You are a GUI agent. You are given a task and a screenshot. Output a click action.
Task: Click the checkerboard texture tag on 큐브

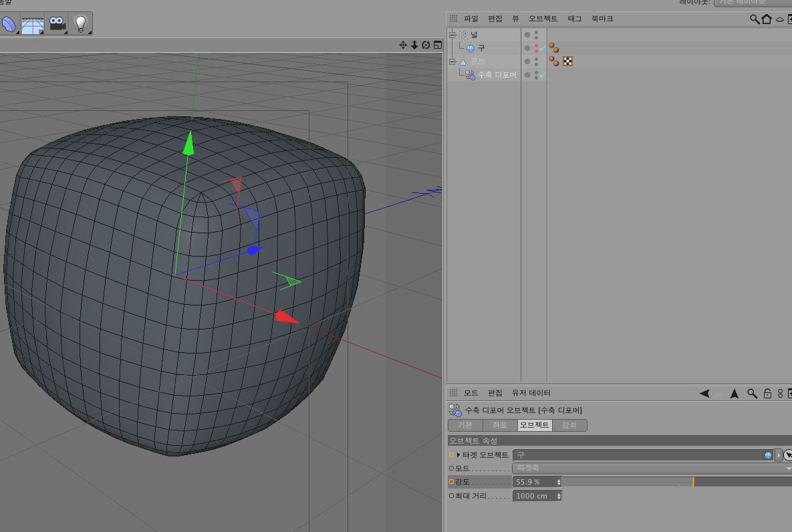point(567,61)
